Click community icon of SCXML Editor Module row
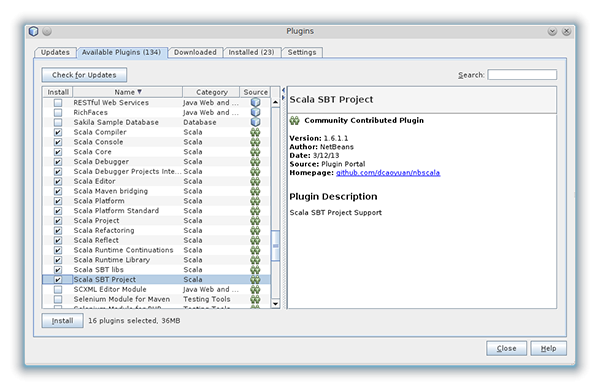Screen dimensions: 600x390 [255, 289]
